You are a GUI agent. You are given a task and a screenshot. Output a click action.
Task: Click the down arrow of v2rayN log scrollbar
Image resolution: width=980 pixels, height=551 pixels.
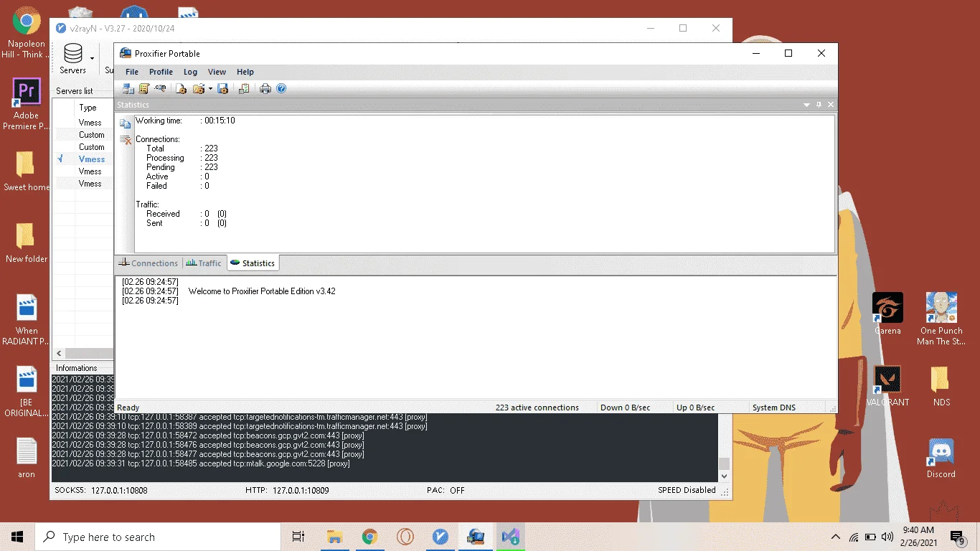pyautogui.click(x=724, y=476)
